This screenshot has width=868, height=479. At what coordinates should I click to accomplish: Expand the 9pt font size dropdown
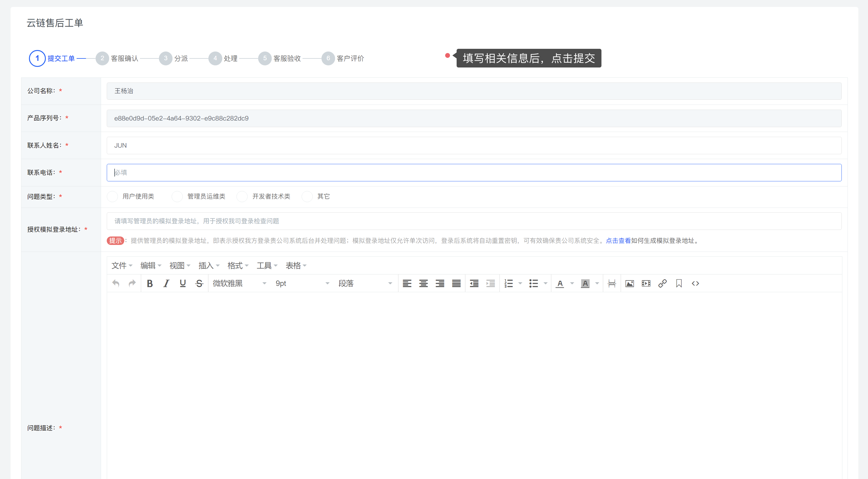pos(302,283)
